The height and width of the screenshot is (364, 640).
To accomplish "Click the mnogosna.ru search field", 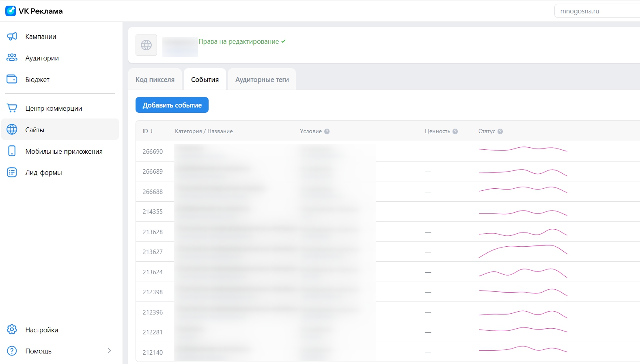I will [x=597, y=11].
